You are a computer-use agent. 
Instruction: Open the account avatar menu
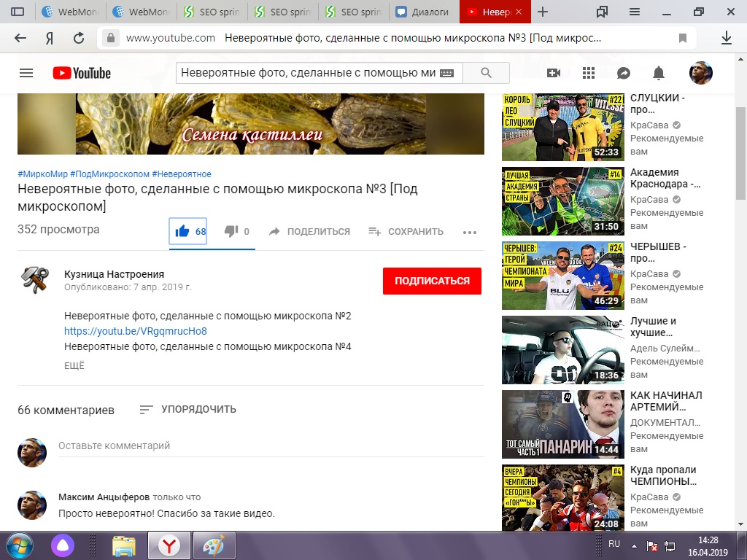(701, 73)
